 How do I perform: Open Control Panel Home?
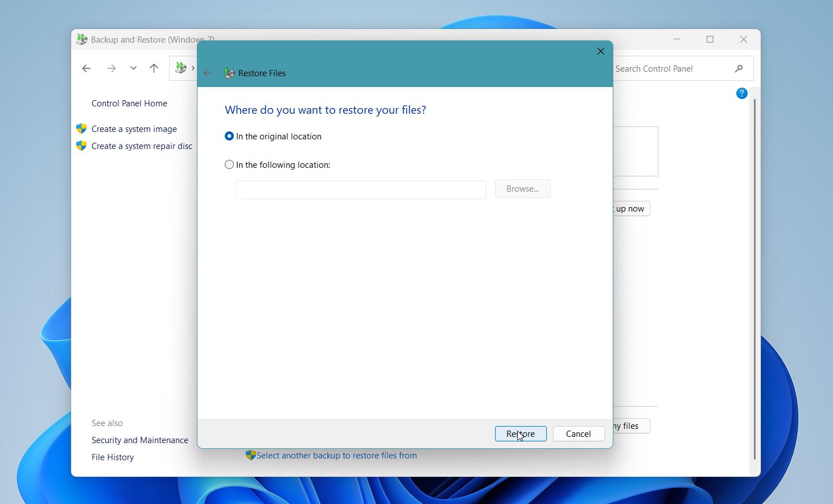[129, 104]
